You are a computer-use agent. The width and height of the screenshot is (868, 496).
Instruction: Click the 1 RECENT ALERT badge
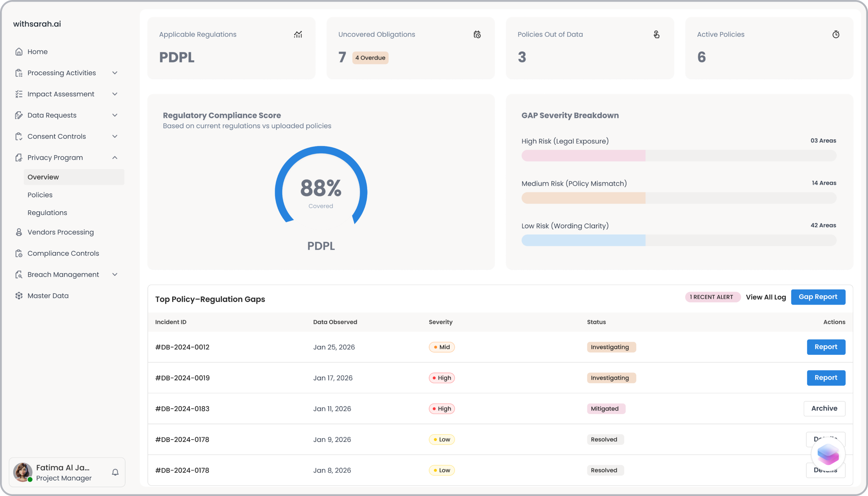coord(712,297)
